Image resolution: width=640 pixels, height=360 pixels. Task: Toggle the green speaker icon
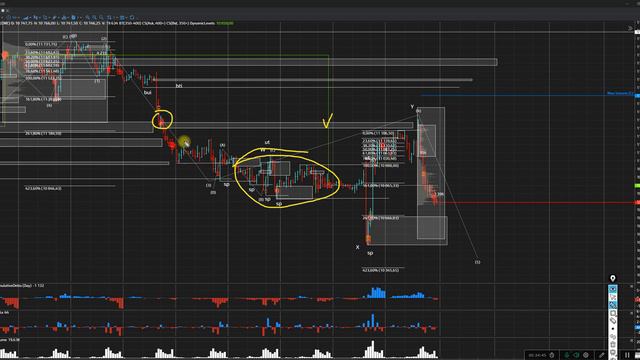576,355
